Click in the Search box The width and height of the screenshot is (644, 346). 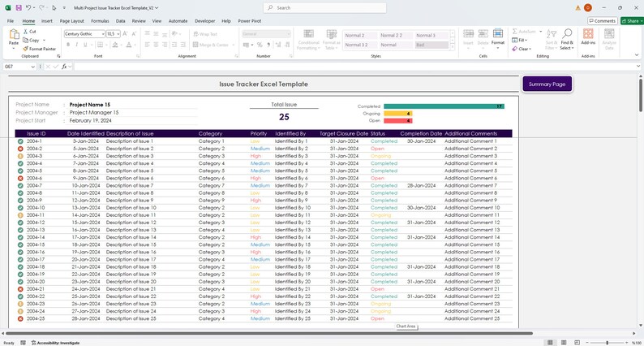click(324, 8)
